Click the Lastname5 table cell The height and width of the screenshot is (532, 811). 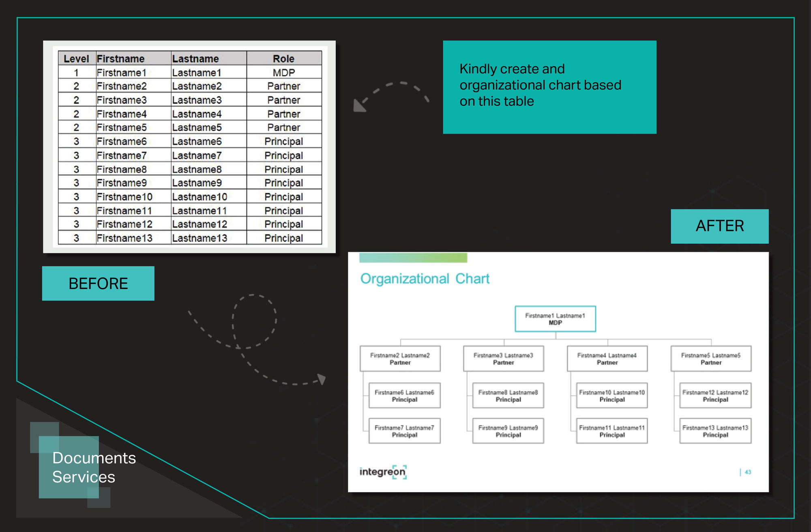tap(209, 127)
